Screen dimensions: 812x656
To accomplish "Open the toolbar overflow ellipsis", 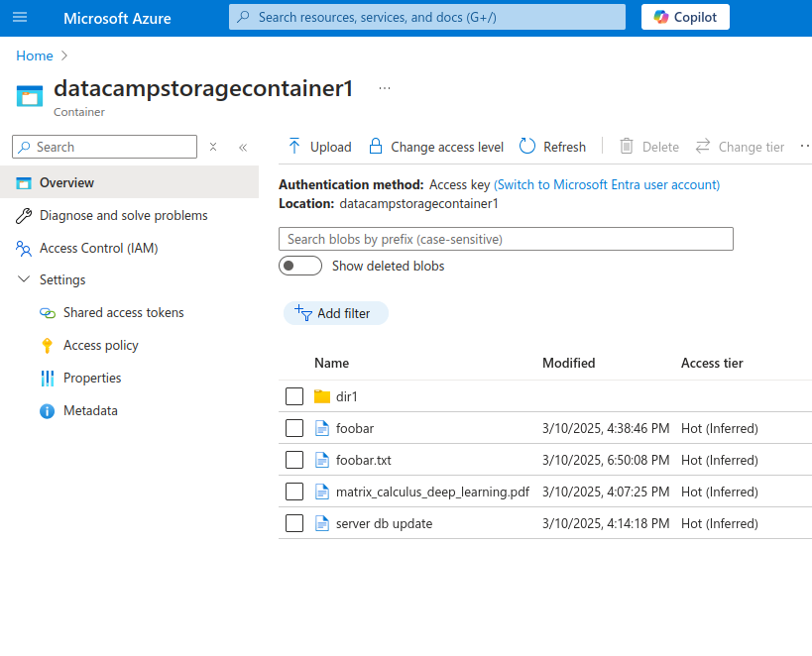I will pyautogui.click(x=805, y=146).
